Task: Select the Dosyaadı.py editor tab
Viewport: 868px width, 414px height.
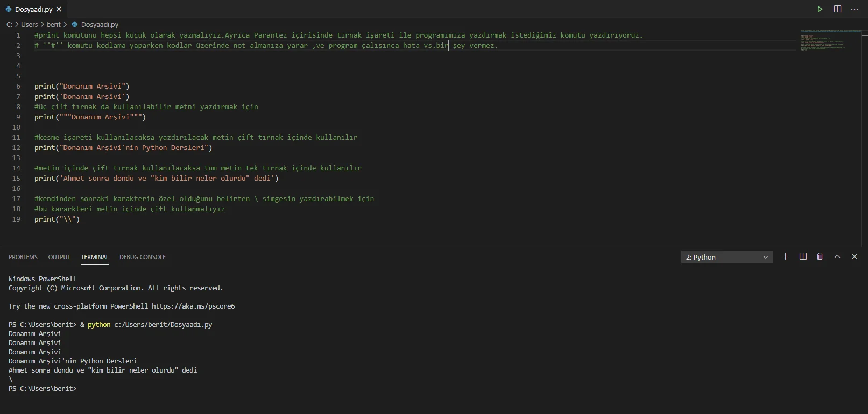Action: click(x=33, y=9)
